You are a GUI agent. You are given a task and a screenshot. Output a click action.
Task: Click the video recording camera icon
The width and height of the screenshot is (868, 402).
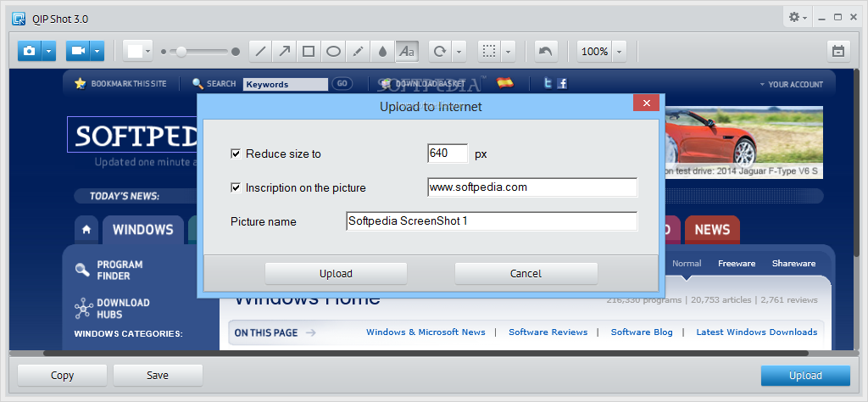coord(78,51)
